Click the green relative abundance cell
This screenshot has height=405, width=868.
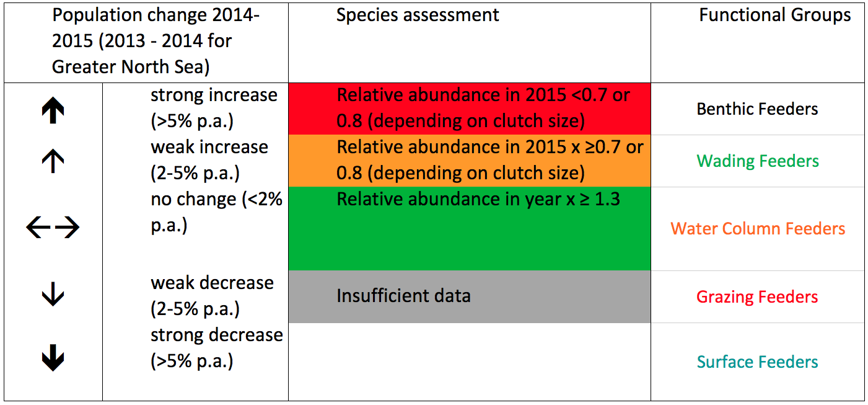[x=469, y=228]
